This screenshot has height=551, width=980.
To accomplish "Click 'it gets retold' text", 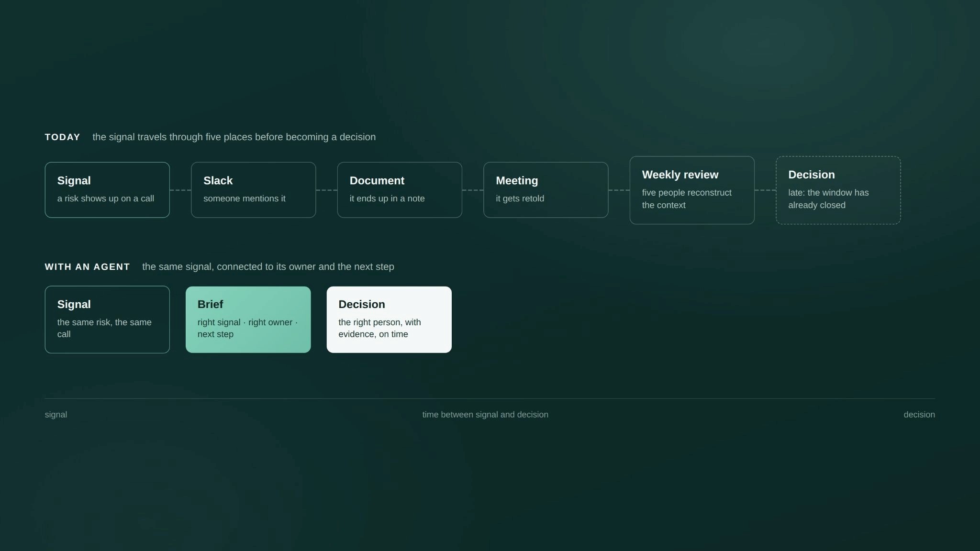I will click(520, 198).
